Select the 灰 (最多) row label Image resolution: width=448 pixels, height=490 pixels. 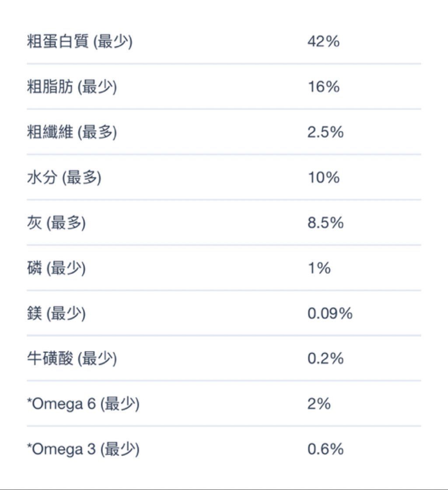coord(56,223)
